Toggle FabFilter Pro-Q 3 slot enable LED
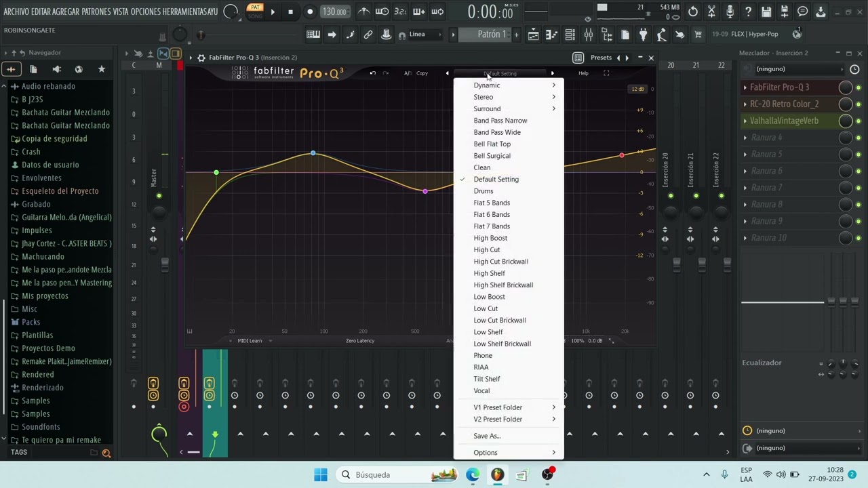 [859, 87]
